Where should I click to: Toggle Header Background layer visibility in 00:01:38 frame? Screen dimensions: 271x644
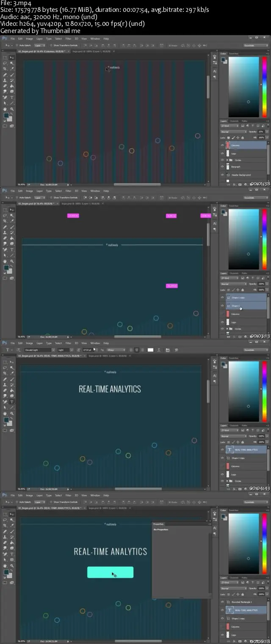point(222,175)
